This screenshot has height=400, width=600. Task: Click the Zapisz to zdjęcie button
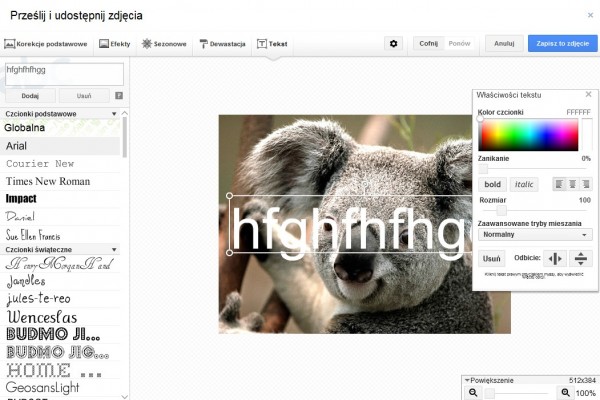562,44
